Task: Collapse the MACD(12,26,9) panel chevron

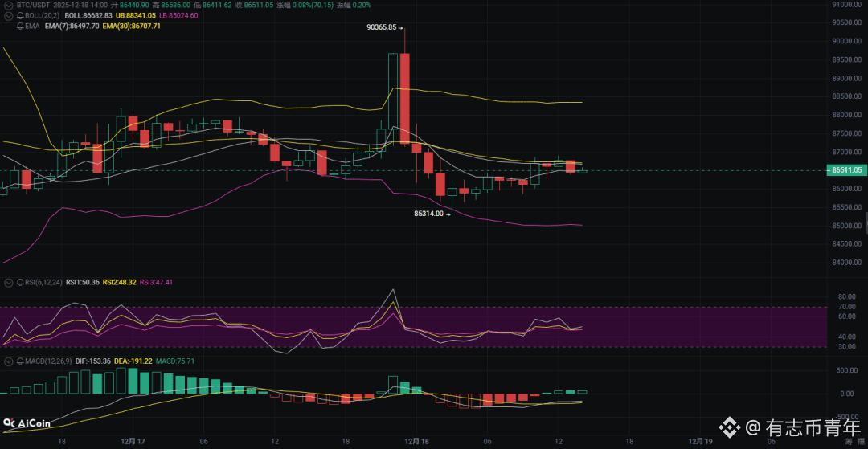Action: click(x=8, y=361)
